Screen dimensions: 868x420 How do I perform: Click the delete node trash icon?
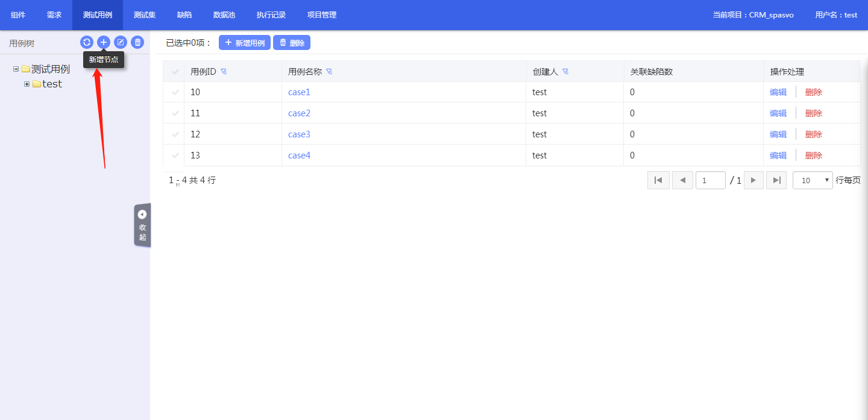click(137, 42)
